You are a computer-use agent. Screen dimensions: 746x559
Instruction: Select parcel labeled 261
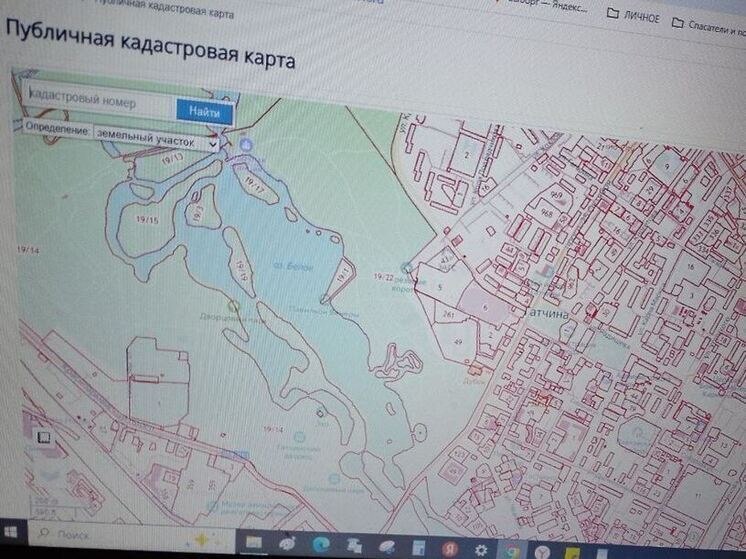click(448, 314)
